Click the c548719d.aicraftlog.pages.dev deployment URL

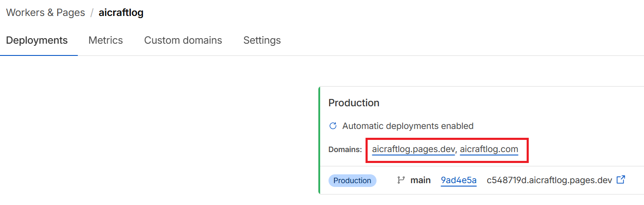(549, 181)
